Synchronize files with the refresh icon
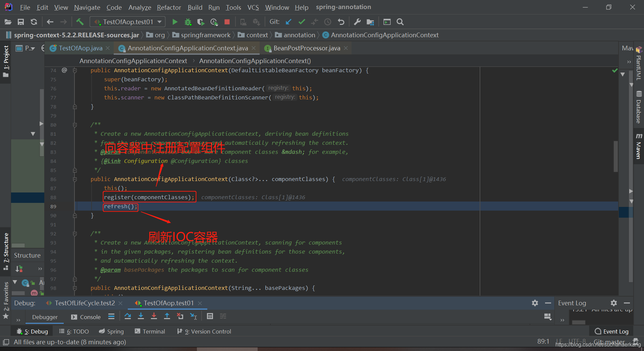This screenshot has height=351, width=644. point(34,22)
